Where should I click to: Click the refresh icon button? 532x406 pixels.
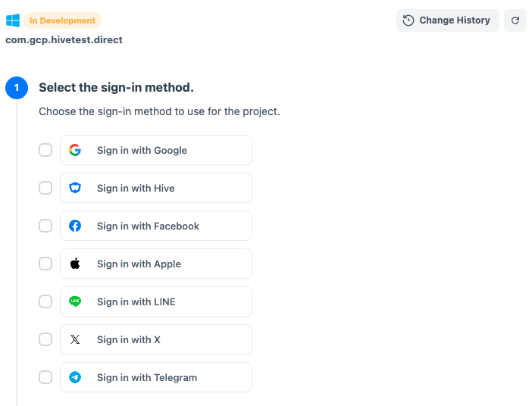tap(515, 20)
